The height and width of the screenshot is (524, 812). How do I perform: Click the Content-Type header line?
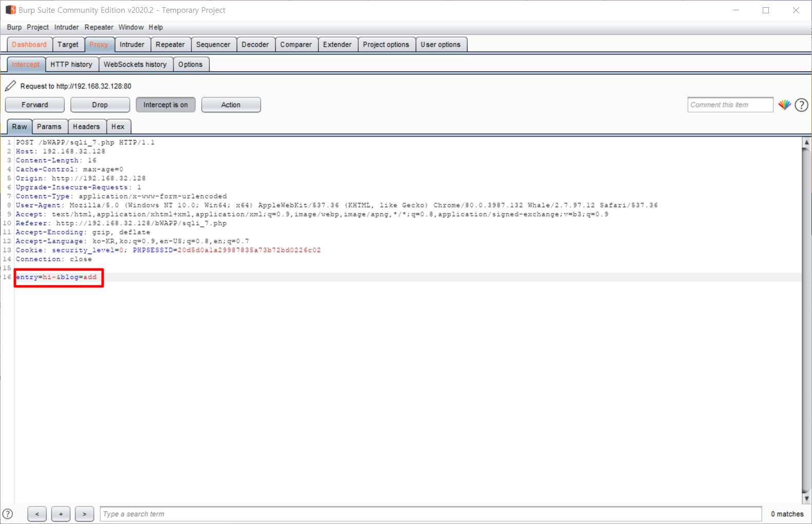[121, 196]
